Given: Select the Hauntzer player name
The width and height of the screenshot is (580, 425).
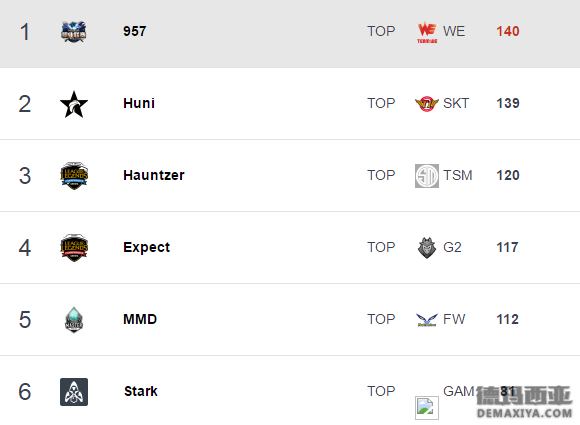Looking at the screenshot, I should [x=154, y=175].
